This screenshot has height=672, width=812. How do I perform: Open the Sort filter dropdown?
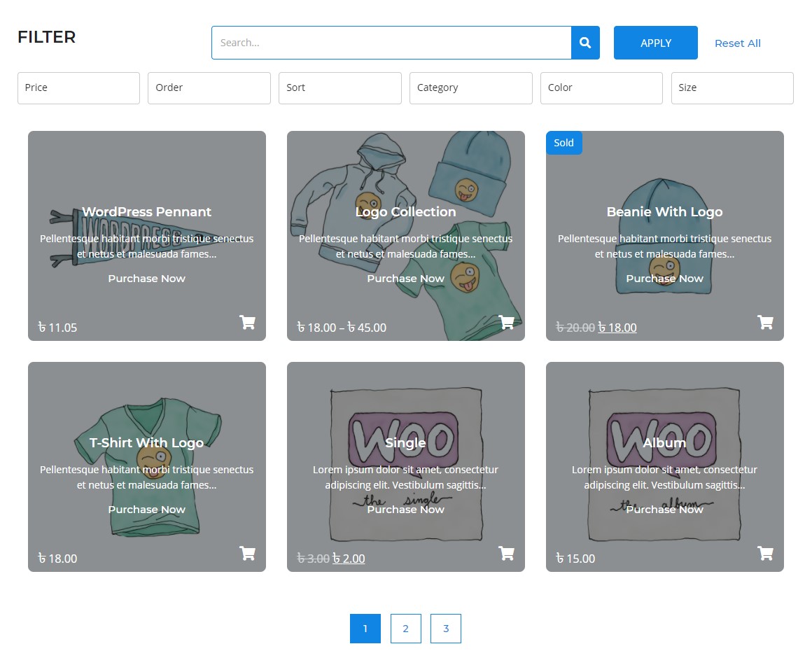[340, 88]
